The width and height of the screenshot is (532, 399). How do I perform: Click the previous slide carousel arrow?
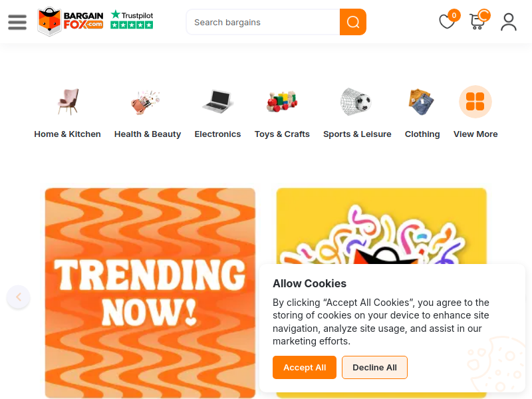(x=19, y=297)
